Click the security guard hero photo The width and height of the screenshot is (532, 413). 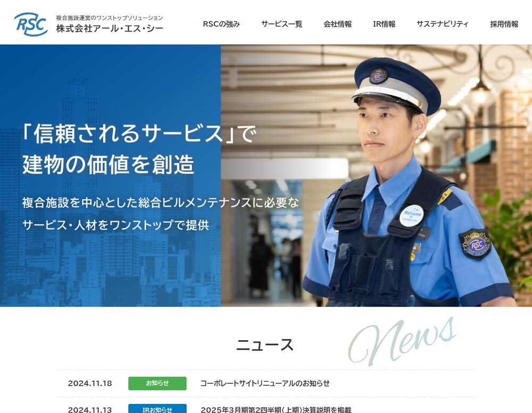tap(376, 175)
